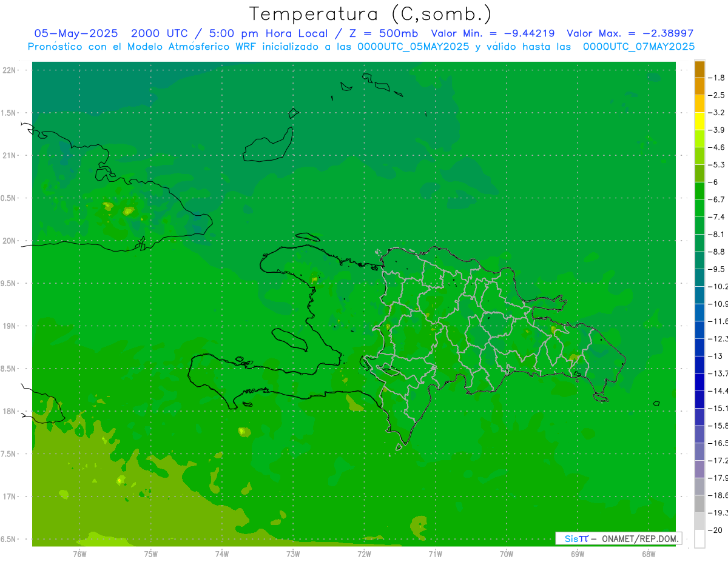
Task: Click the "20N" latitude label
Action: [x=10, y=241]
